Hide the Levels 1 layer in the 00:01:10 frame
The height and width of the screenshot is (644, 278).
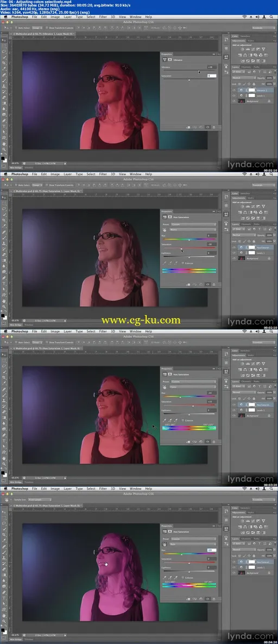pyautogui.click(x=234, y=95)
